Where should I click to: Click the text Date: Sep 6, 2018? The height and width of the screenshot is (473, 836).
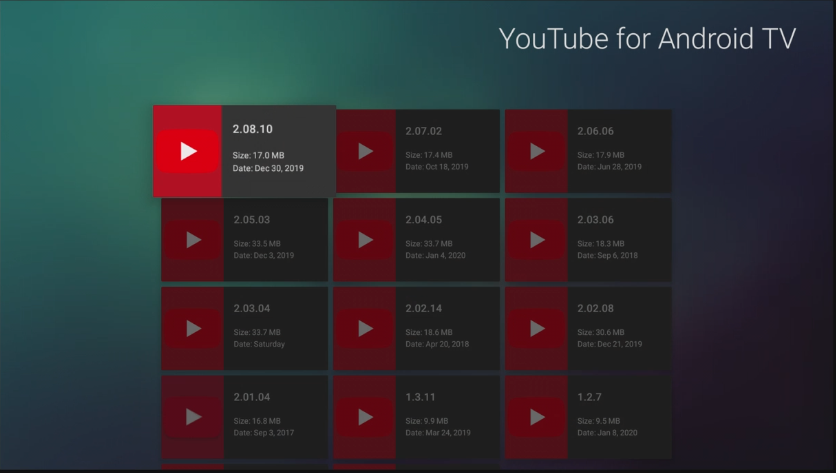pos(607,255)
